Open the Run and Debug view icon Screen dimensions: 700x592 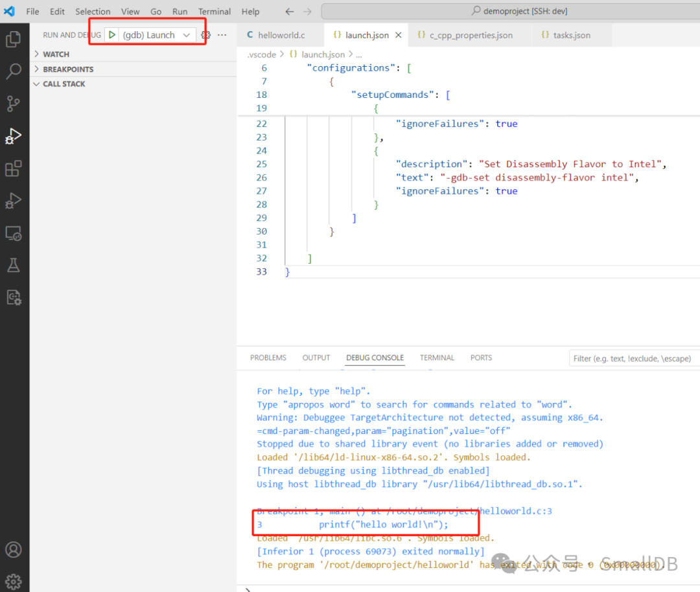(x=14, y=135)
